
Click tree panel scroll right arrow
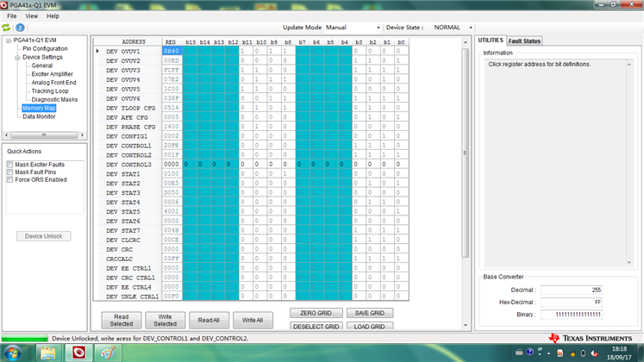click(82, 135)
